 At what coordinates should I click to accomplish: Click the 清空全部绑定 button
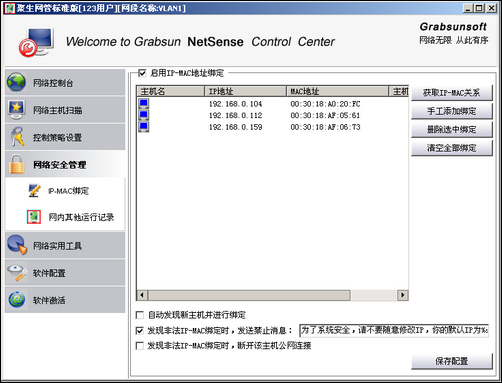click(x=452, y=148)
